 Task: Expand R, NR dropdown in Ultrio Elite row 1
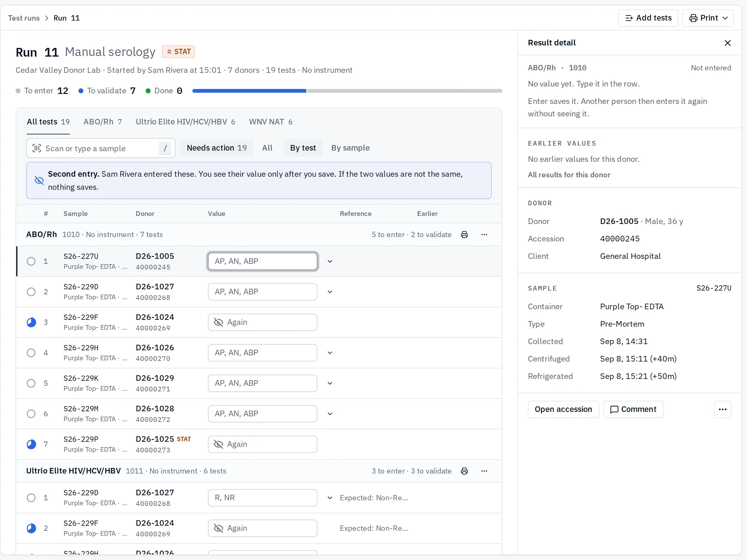[330, 498]
